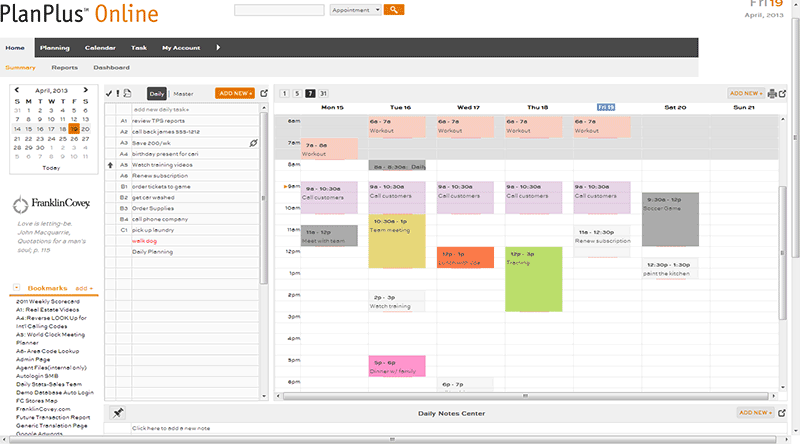Viewport: 800px width, 444px height.
Task: Switch calendar to 5-day view
Action: 297,93
